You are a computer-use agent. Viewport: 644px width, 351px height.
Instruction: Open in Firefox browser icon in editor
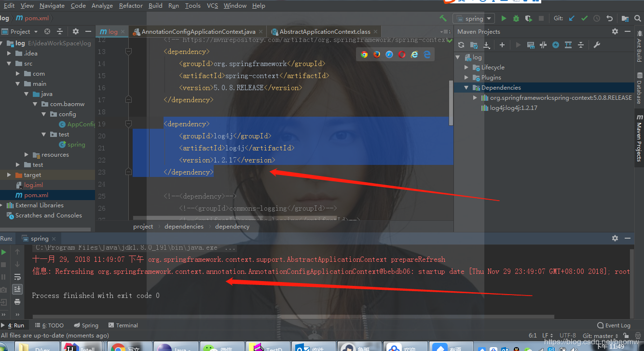tap(377, 54)
